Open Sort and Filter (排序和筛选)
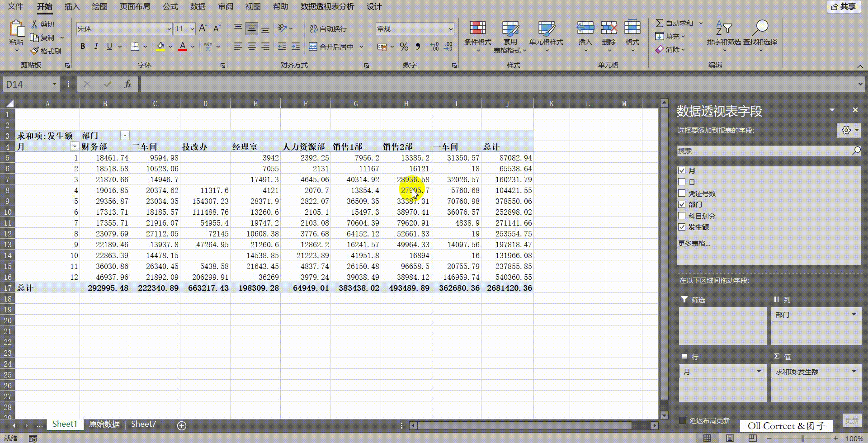This screenshot has height=443, width=868. tap(724, 36)
